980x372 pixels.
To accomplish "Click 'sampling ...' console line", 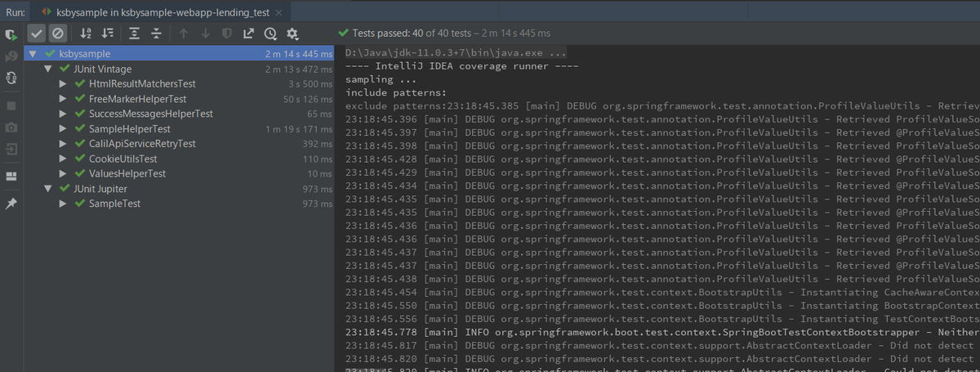I will [x=381, y=79].
